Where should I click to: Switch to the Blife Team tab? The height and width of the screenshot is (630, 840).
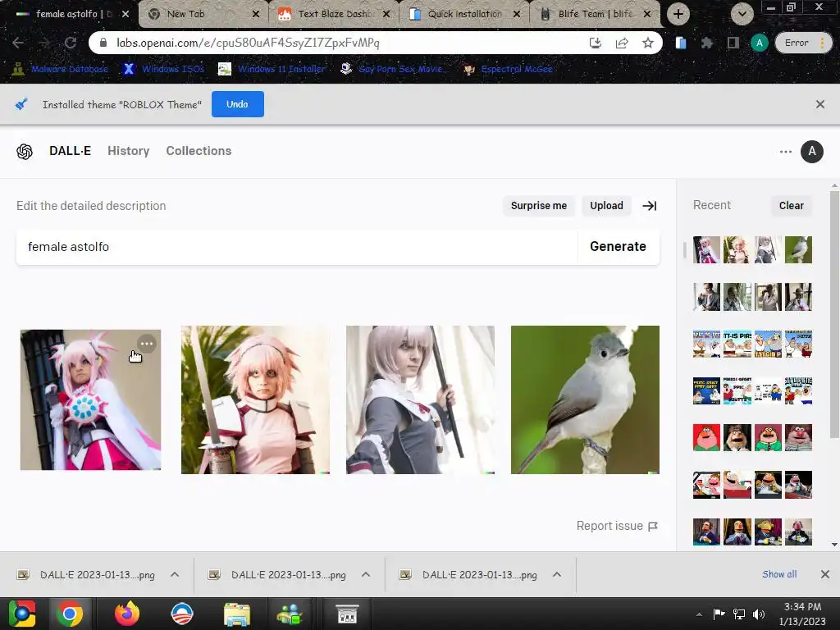point(595,14)
